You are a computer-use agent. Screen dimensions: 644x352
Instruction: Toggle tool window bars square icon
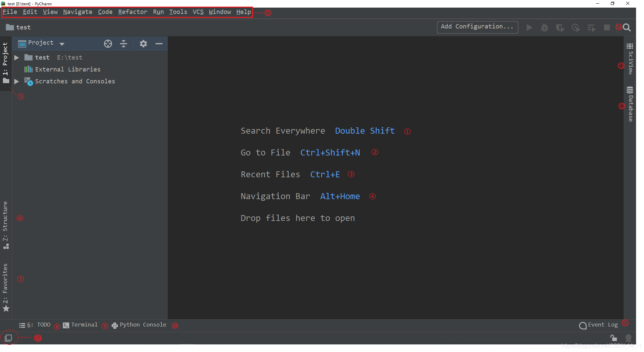tap(8, 338)
